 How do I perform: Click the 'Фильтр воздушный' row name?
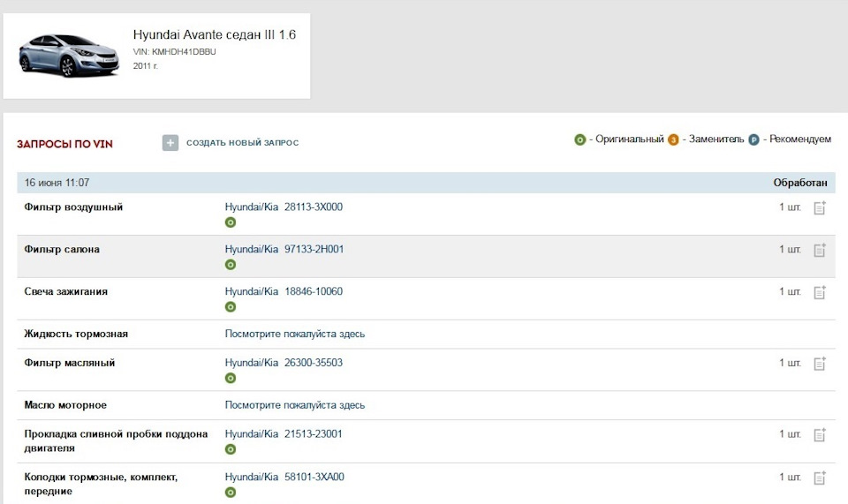73,207
